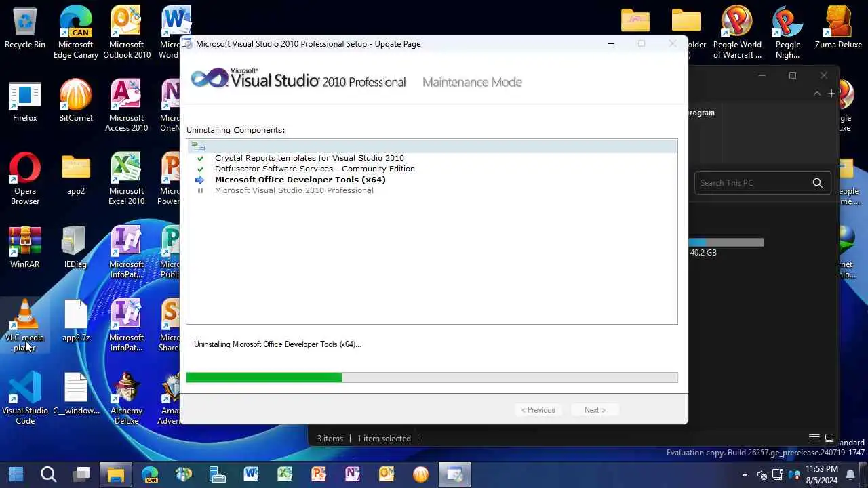The height and width of the screenshot is (488, 868).
Task: Open the notifications bell
Action: pos(850,474)
